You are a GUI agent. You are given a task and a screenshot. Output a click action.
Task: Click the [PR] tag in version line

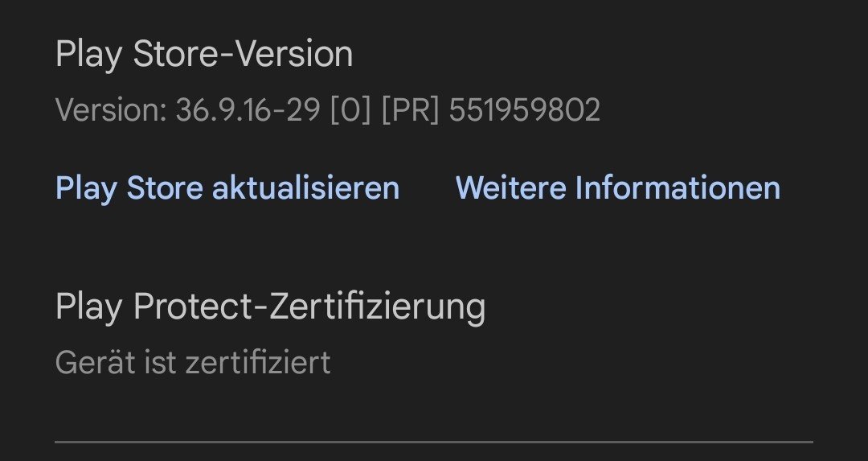click(410, 110)
